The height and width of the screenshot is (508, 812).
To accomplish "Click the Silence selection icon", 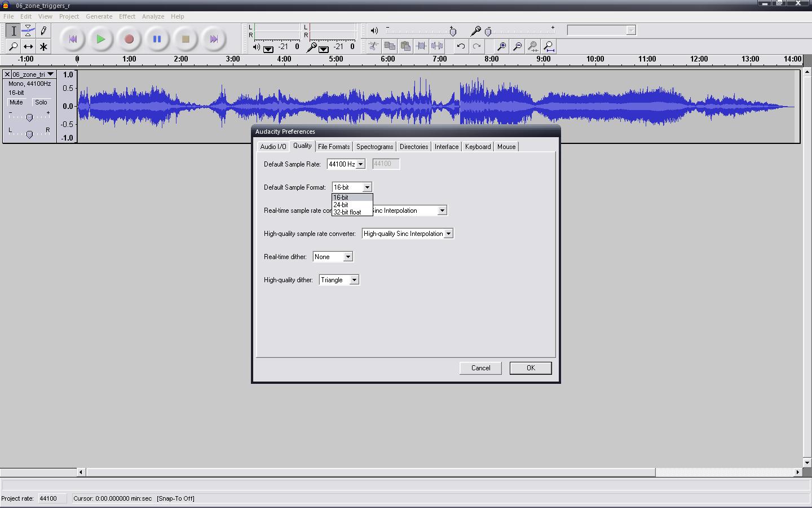I will point(436,46).
